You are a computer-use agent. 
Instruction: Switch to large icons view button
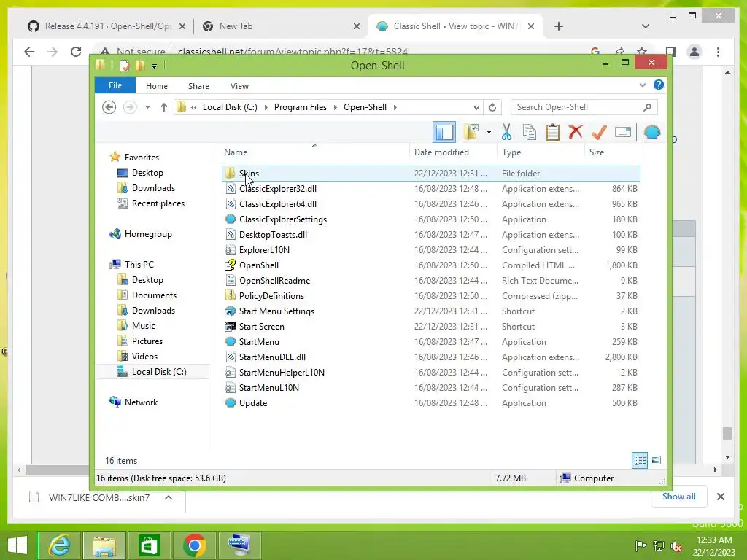click(x=656, y=461)
